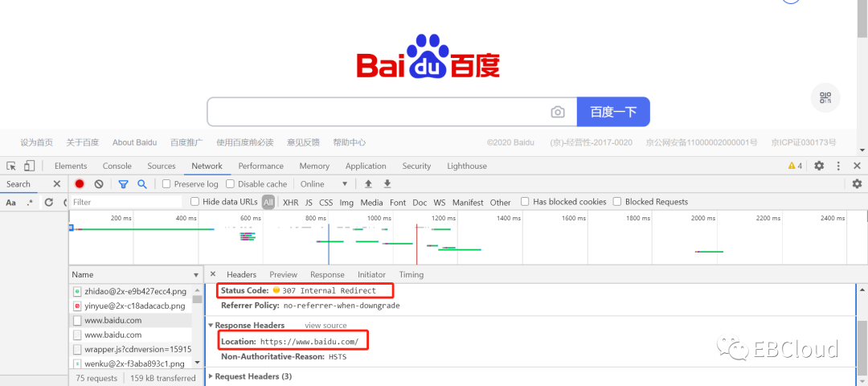The width and height of the screenshot is (868, 386).
Task: Clear the network log
Action: (99, 184)
